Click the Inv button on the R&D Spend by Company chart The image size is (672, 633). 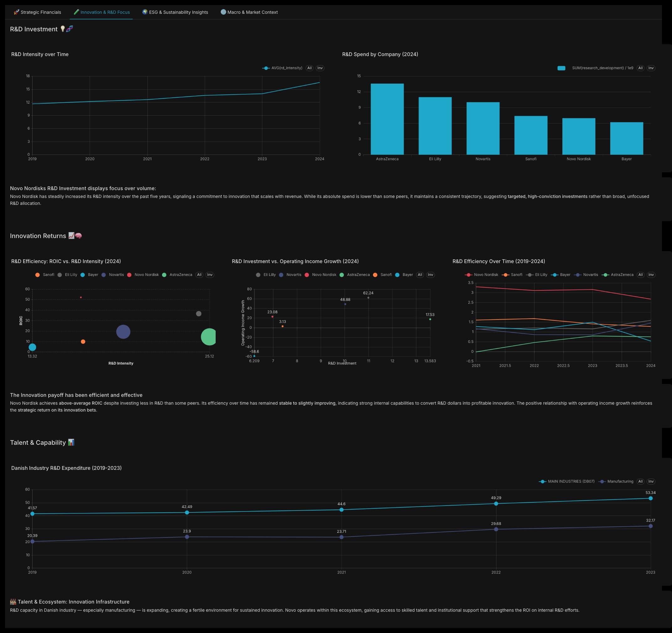[x=651, y=68]
